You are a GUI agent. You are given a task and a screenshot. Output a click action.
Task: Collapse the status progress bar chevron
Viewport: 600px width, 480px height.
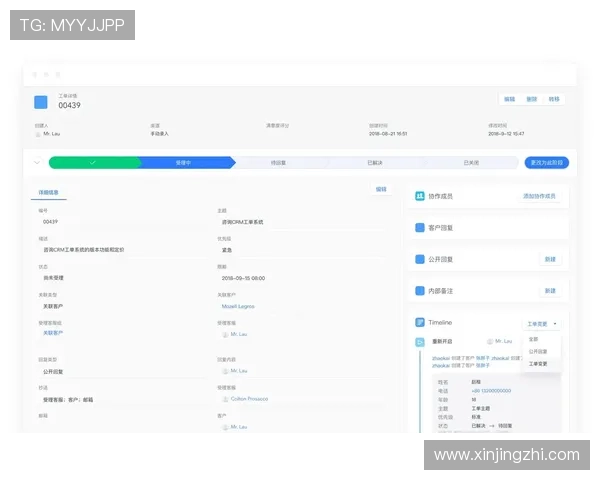tap(37, 162)
